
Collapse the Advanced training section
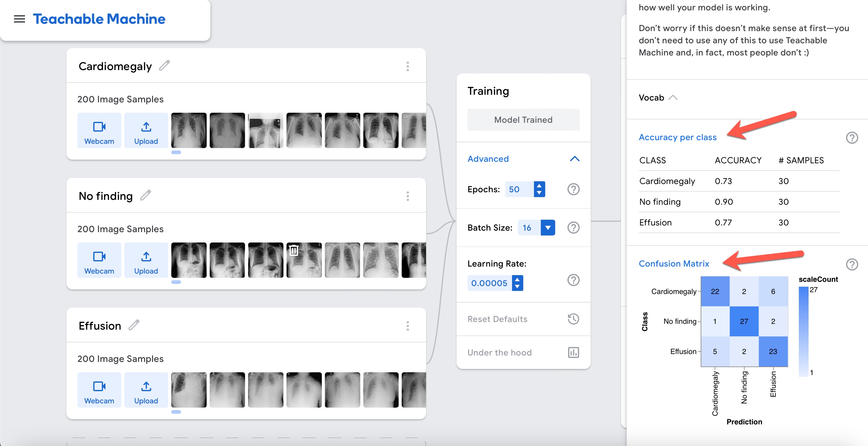point(575,159)
